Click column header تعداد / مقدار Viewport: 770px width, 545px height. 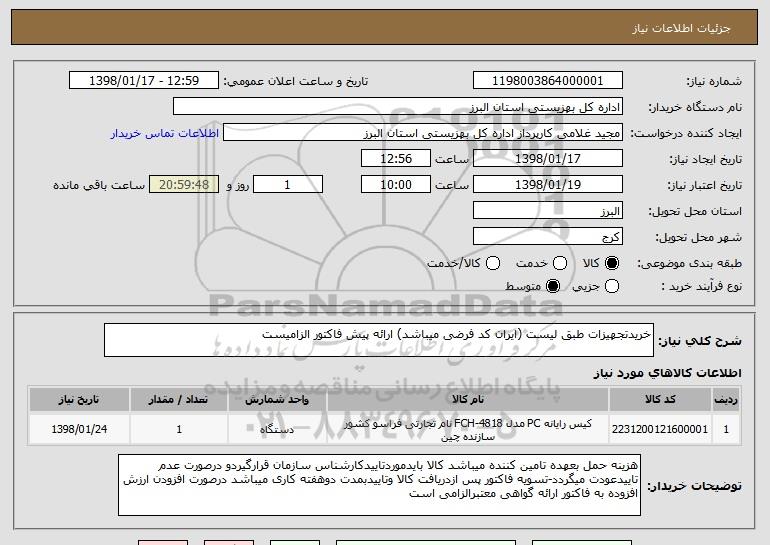click(x=179, y=400)
